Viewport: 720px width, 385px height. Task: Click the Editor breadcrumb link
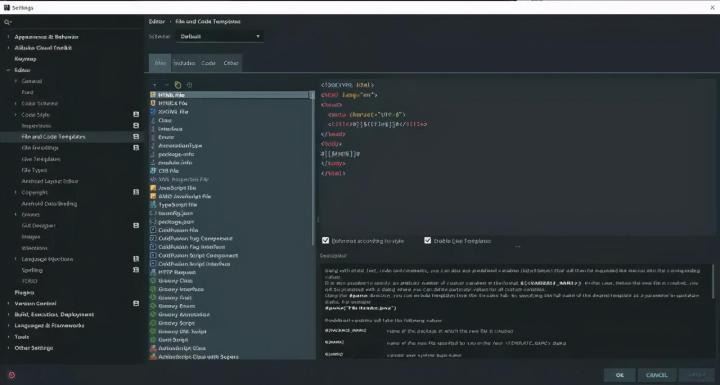[157, 22]
